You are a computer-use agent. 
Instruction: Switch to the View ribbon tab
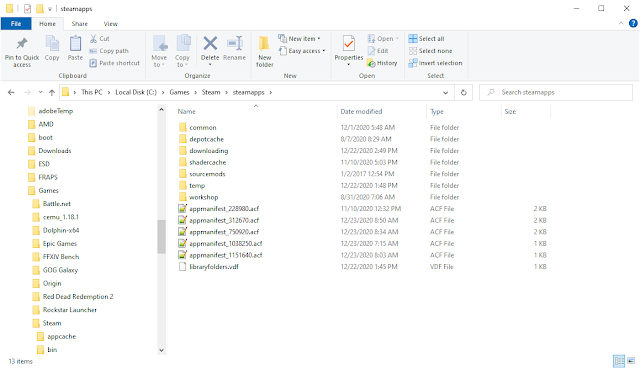[x=111, y=24]
